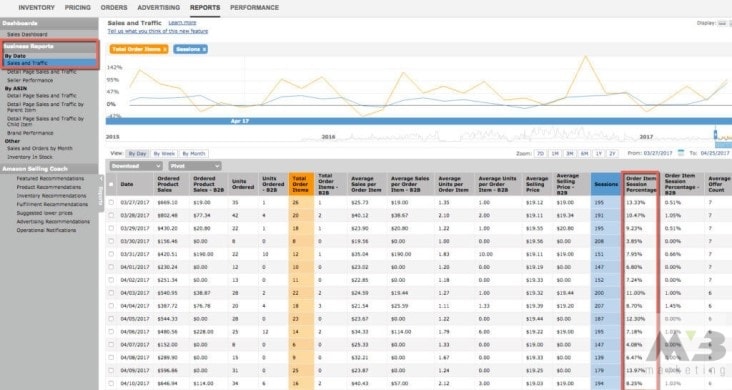Open Detail Page Sales and Traffic by Parent Item
Screen dimensions: 732x390
[x=45, y=107]
